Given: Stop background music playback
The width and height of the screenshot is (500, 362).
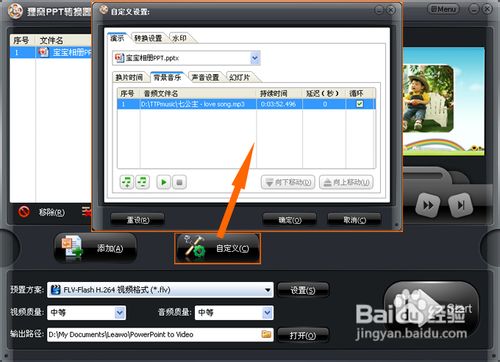Looking at the screenshot, I should coord(179,182).
